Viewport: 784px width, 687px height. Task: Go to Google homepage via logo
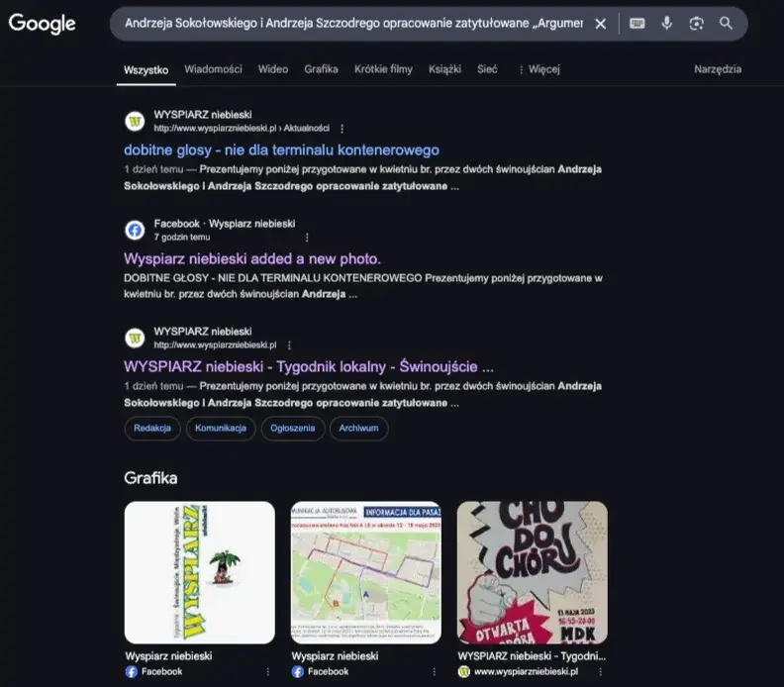(42, 24)
